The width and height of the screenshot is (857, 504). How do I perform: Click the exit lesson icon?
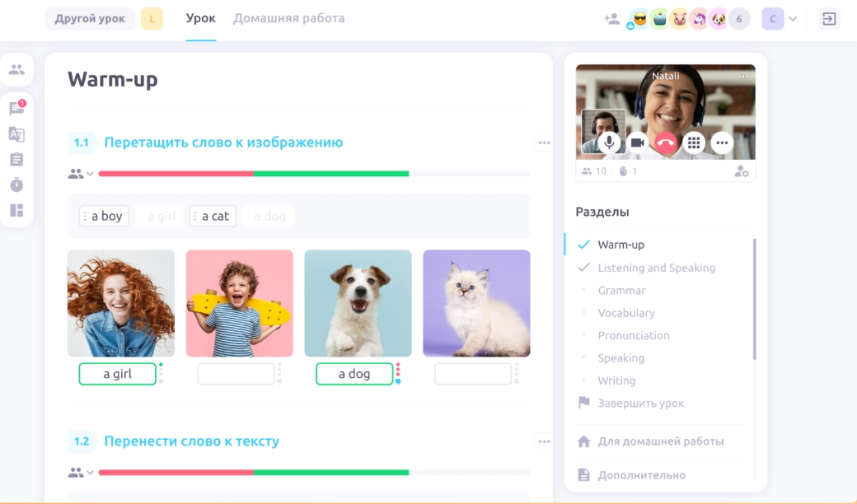(x=829, y=19)
